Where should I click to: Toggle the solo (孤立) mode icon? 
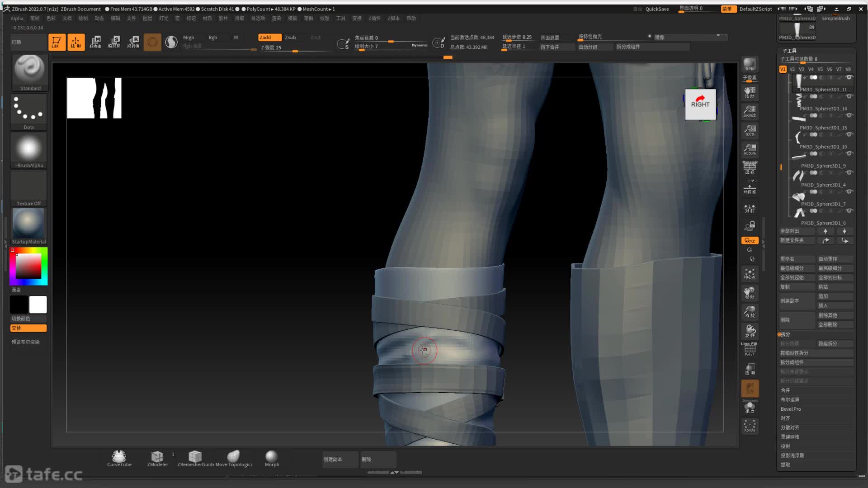(750, 407)
